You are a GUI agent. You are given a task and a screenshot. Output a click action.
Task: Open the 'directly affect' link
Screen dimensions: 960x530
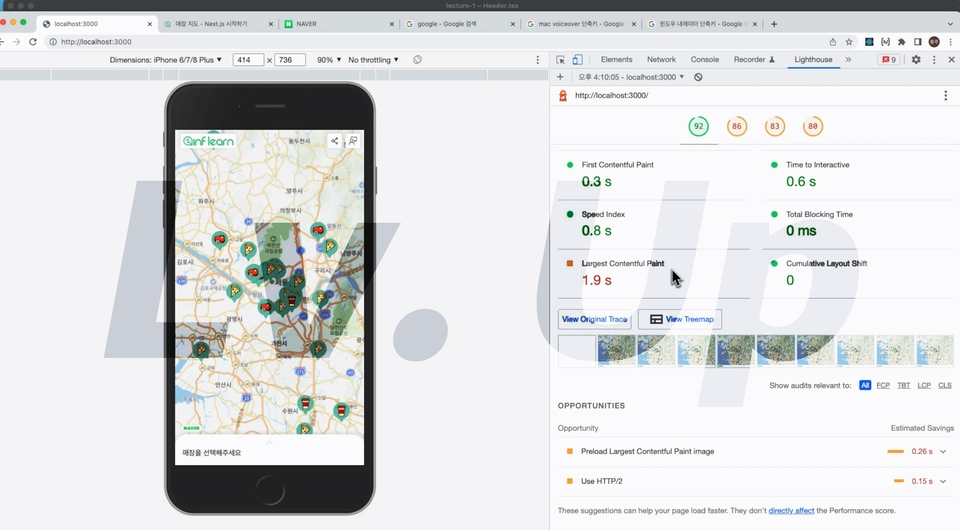pos(791,511)
